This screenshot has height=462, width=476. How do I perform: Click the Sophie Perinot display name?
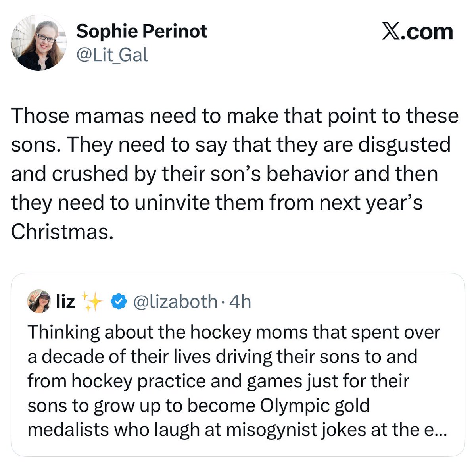142,31
